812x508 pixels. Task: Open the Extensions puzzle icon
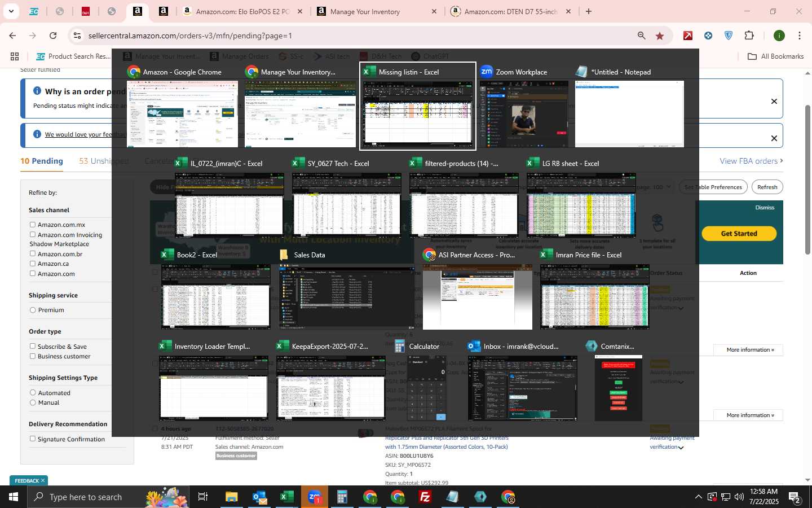pyautogui.click(x=749, y=36)
